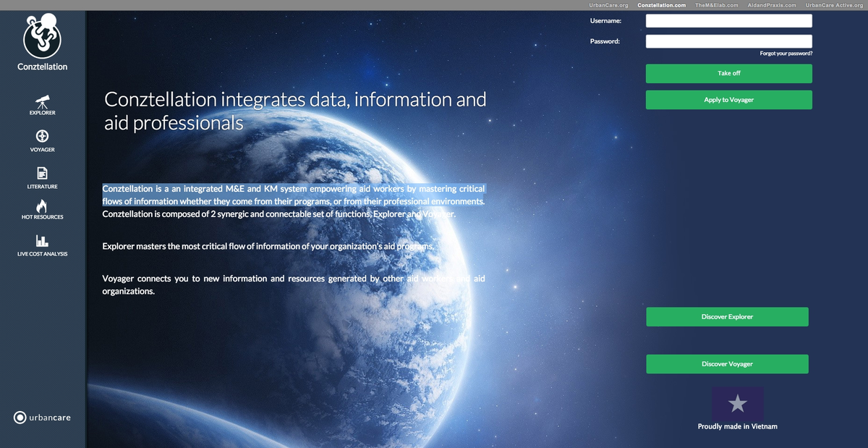The width and height of the screenshot is (868, 448).
Task: Open UrbanCare Active.org in top bar
Action: coord(834,5)
